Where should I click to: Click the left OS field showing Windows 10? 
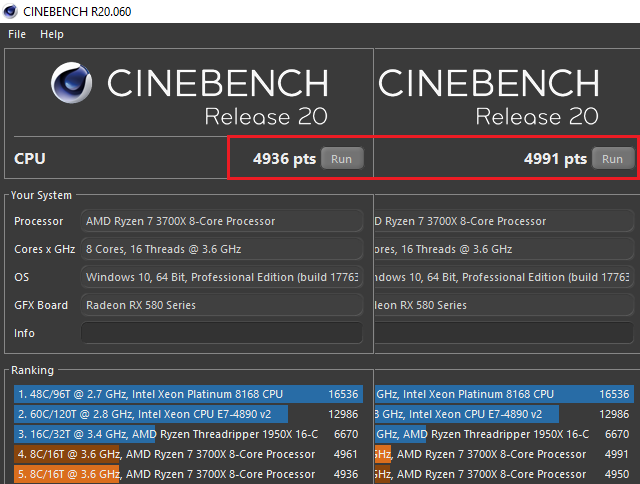click(x=222, y=277)
